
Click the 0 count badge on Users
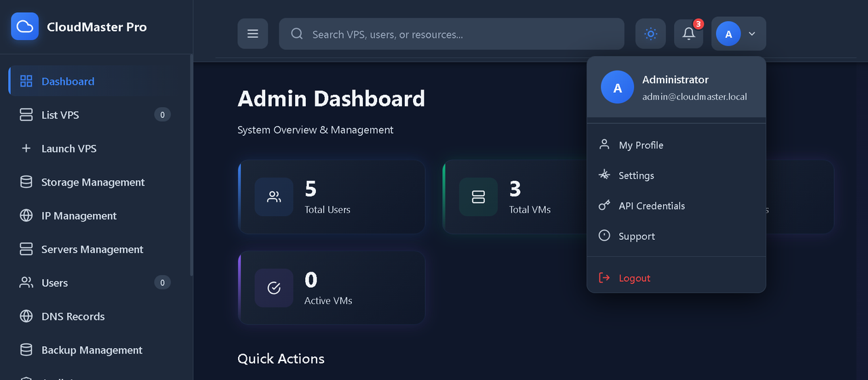pos(162,282)
